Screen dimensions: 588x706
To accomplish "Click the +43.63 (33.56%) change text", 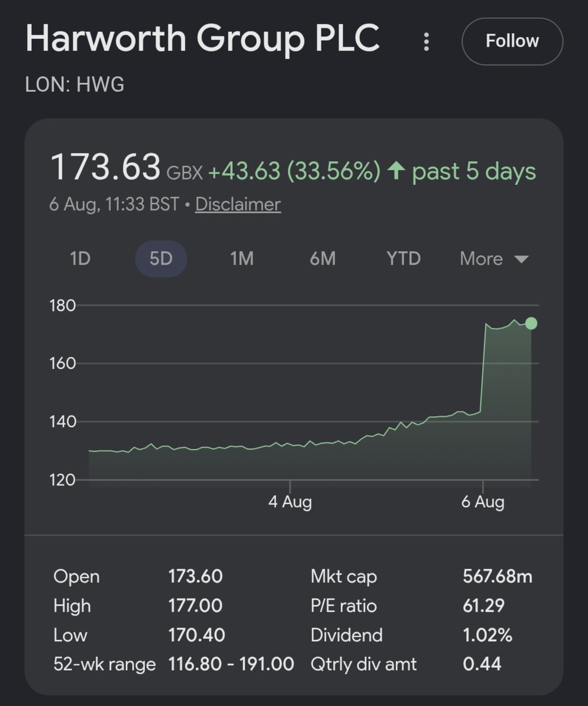I will 294,171.
